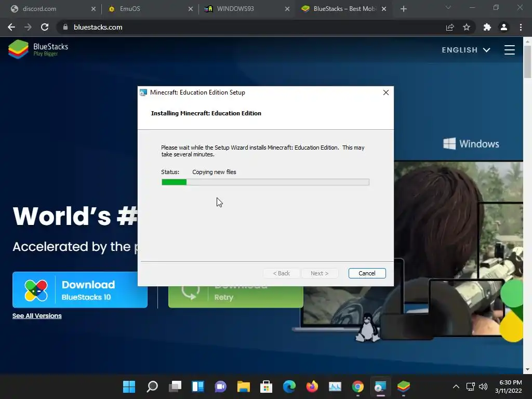Close the discord.com tab
The height and width of the screenshot is (399, 532).
tap(94, 9)
